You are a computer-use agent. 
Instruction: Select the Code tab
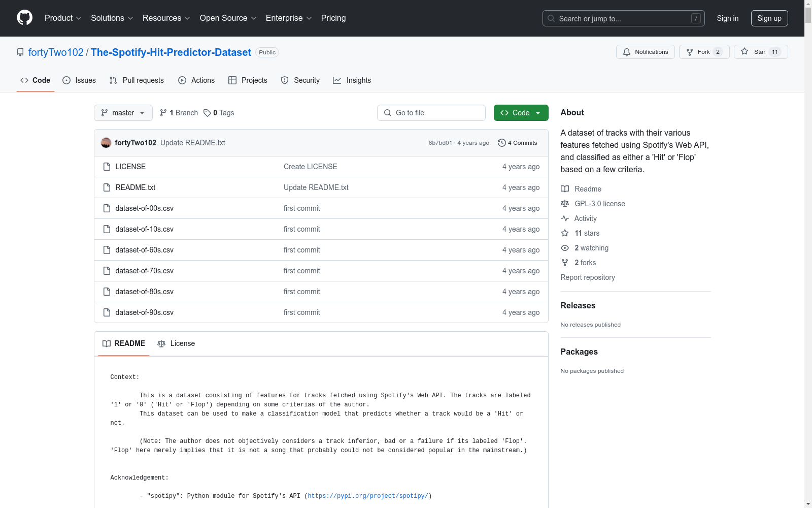(x=36, y=80)
